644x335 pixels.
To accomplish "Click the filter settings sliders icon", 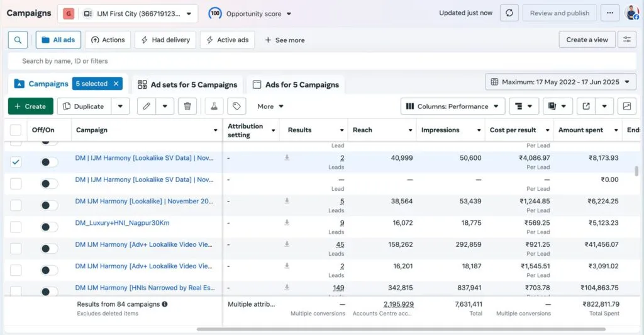I will click(x=626, y=40).
